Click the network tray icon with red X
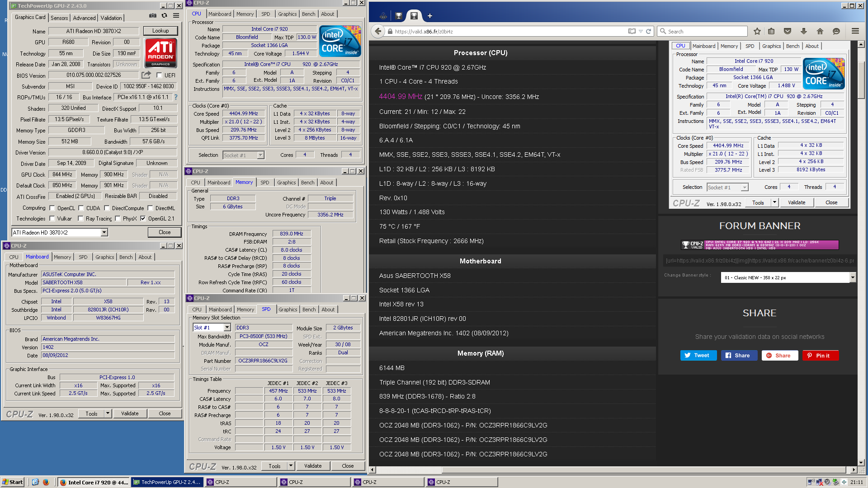The width and height of the screenshot is (868, 488). tap(819, 482)
